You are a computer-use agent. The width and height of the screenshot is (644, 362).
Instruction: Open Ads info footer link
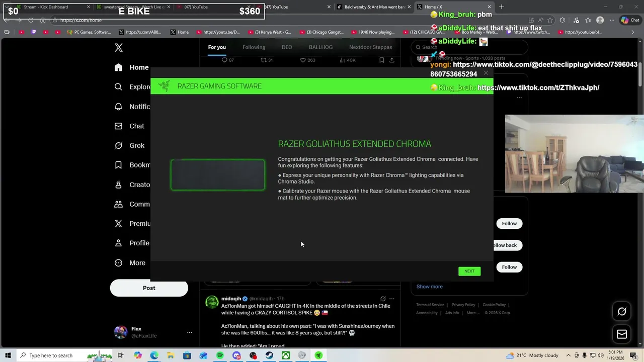pyautogui.click(x=452, y=313)
